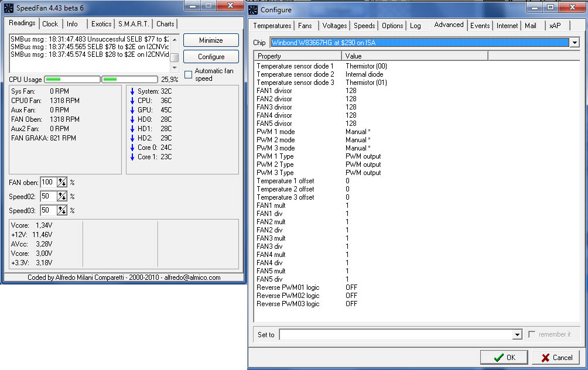Click the Core 1 temperature arrow icon

click(x=132, y=157)
